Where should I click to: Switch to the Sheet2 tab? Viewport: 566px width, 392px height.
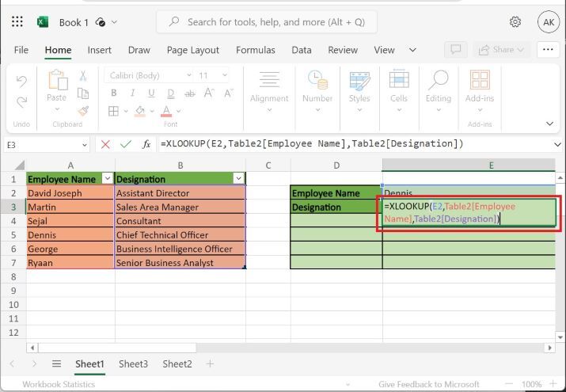pos(177,363)
